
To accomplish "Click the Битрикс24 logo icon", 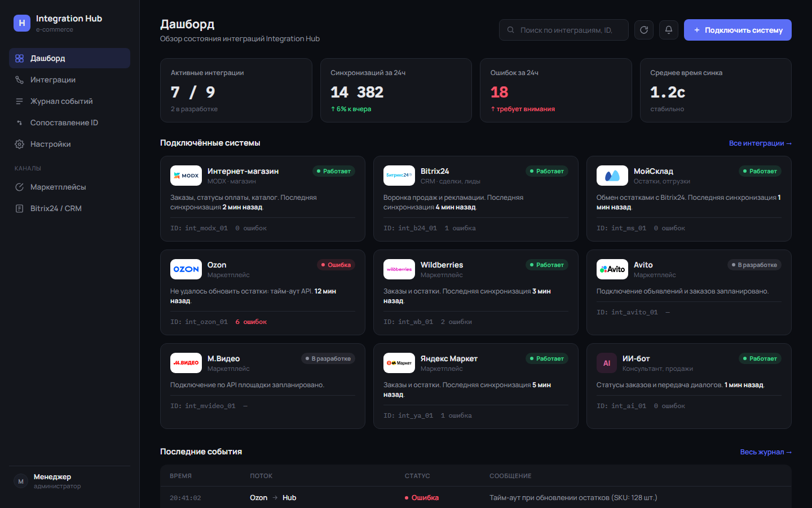I will [x=399, y=176].
